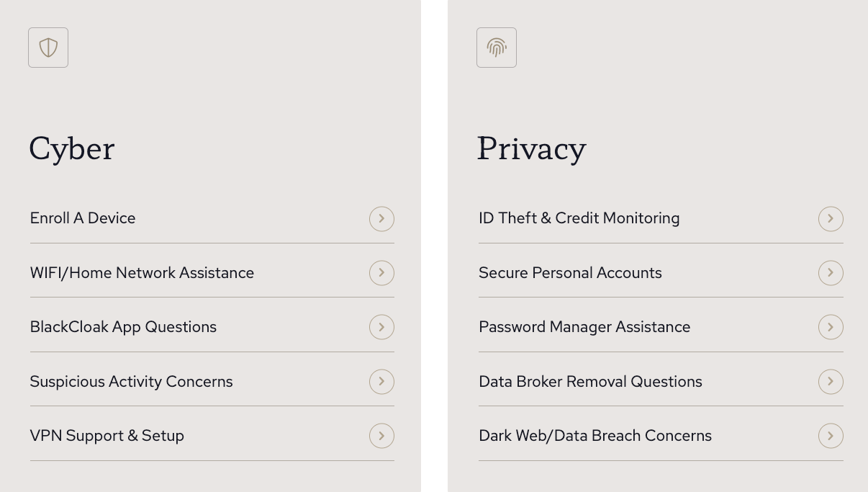Open Suspicious Activity Concerns topic
The height and width of the screenshot is (492, 868).
click(x=131, y=382)
